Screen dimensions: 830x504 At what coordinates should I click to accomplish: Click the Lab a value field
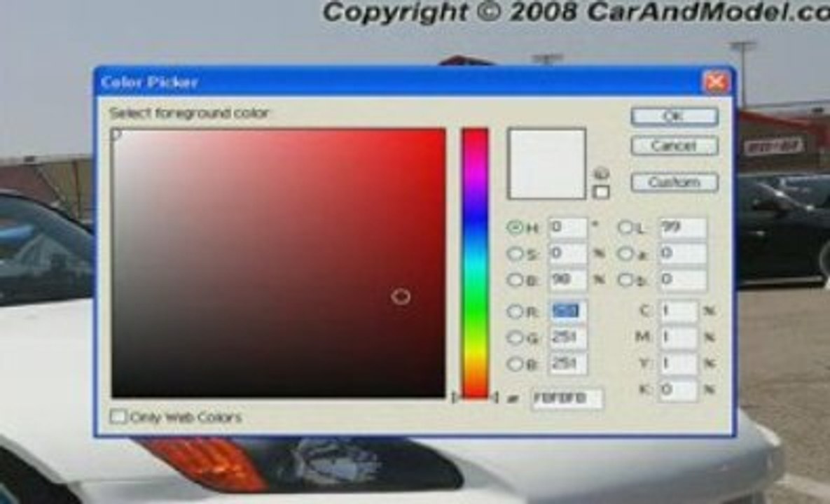(683, 254)
